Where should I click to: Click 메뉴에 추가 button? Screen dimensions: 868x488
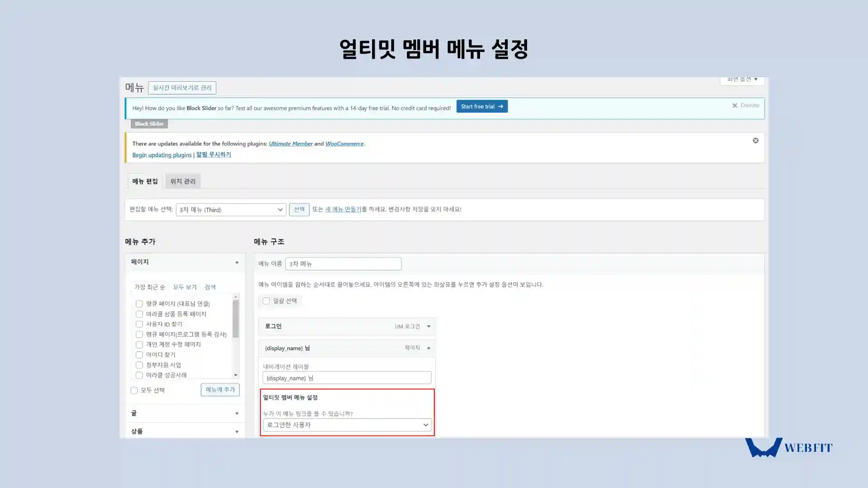(221, 389)
